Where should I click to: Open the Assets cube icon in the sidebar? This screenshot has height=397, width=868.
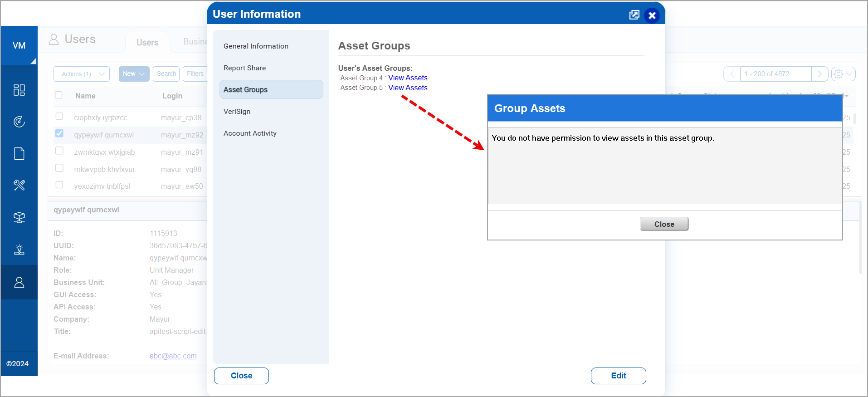click(x=19, y=218)
